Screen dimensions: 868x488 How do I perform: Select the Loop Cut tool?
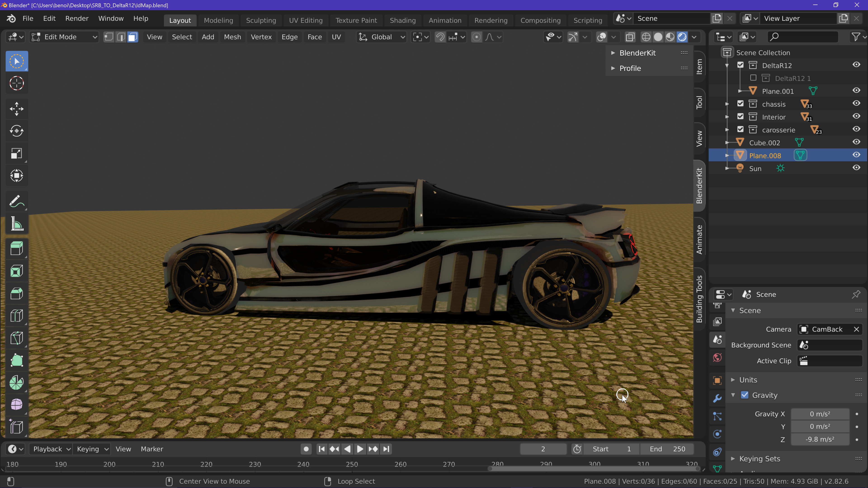click(17, 316)
